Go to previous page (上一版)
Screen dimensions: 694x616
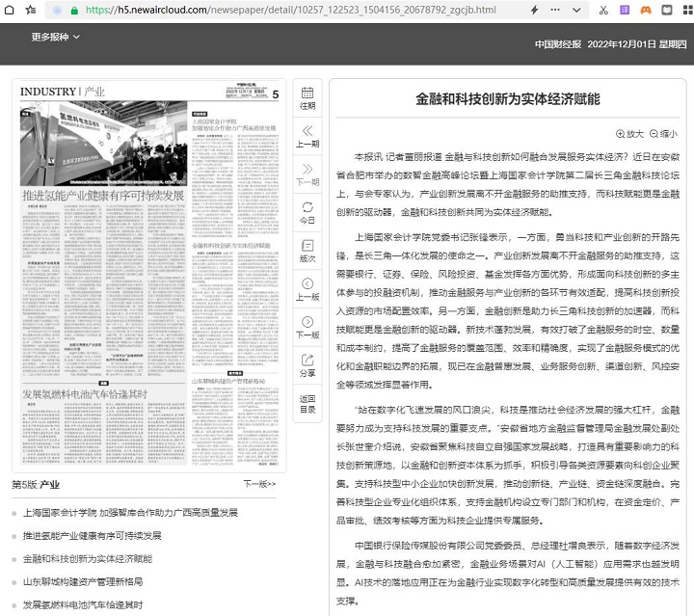pos(307,288)
